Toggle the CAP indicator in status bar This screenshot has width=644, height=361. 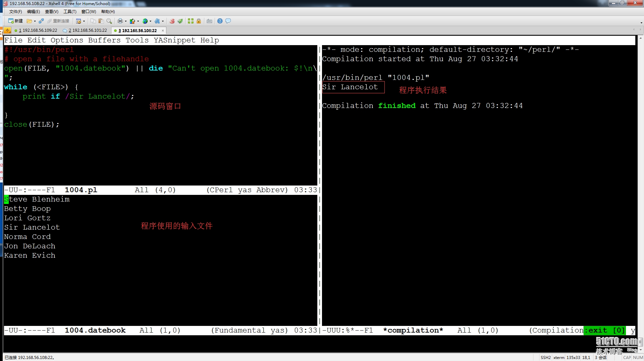tap(627, 357)
